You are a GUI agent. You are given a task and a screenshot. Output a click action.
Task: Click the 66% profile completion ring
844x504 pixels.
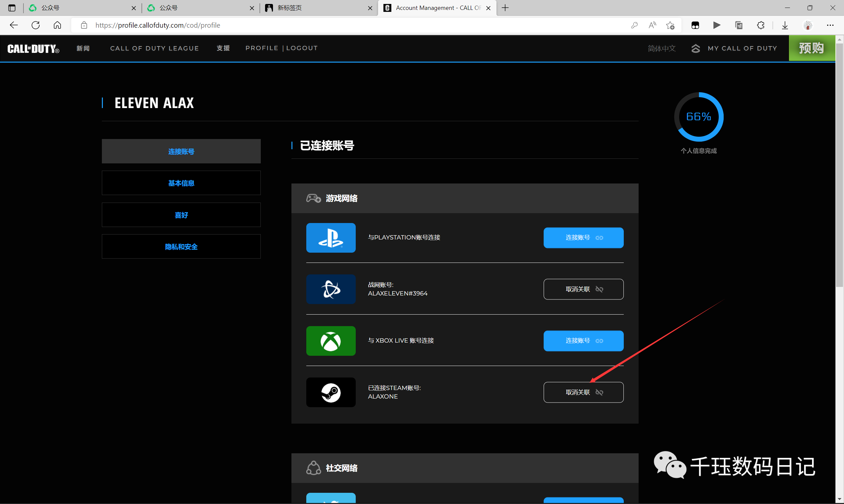pos(699,117)
